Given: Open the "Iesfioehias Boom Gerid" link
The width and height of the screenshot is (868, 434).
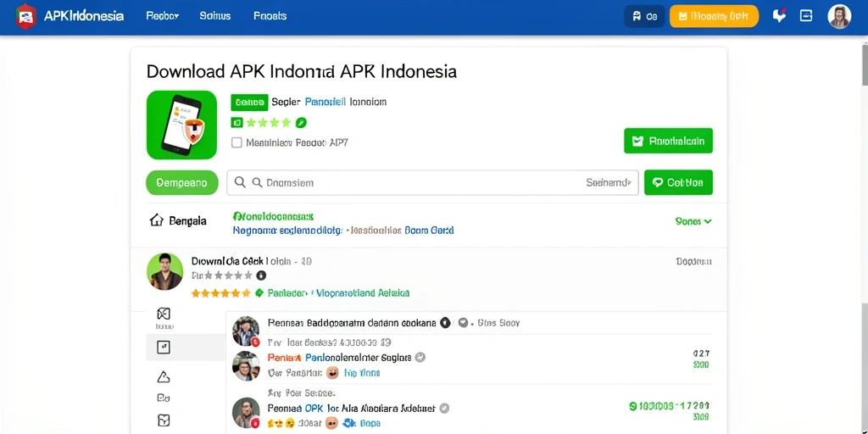Looking at the screenshot, I should [x=403, y=231].
